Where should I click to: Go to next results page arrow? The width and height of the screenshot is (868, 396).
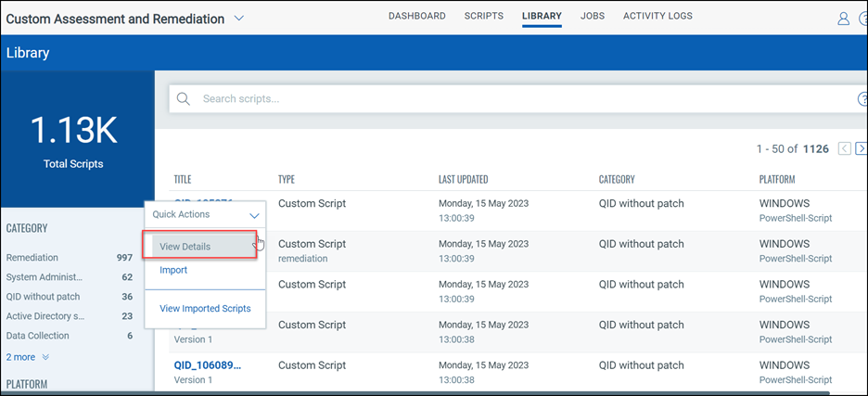click(x=861, y=148)
